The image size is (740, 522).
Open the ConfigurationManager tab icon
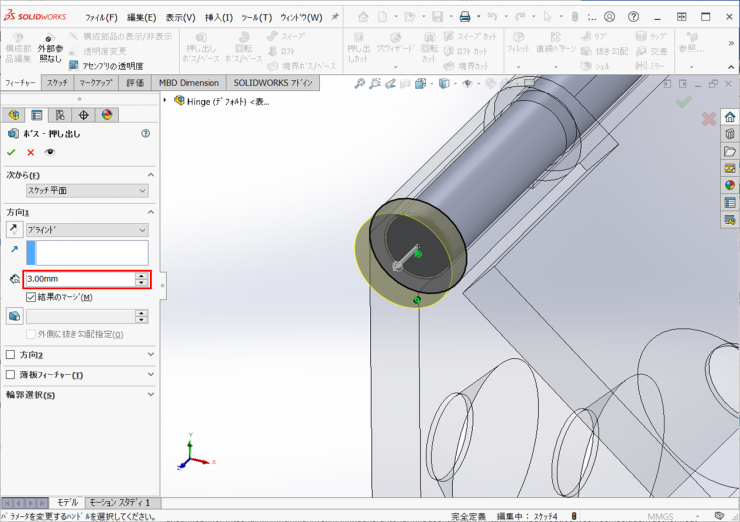coord(60,115)
